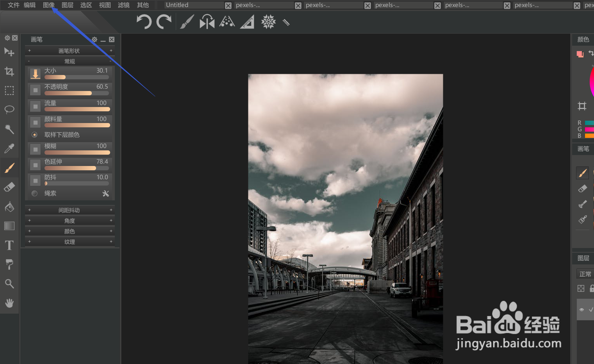Toggle the checkbox beside 不透明度
Screen dimensions: 594x364
tap(35, 90)
